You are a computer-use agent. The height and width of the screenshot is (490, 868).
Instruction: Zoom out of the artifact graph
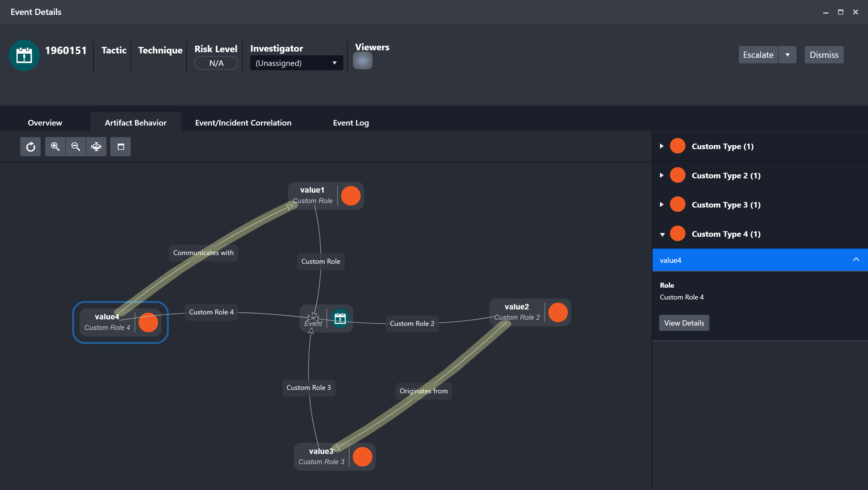click(x=76, y=147)
